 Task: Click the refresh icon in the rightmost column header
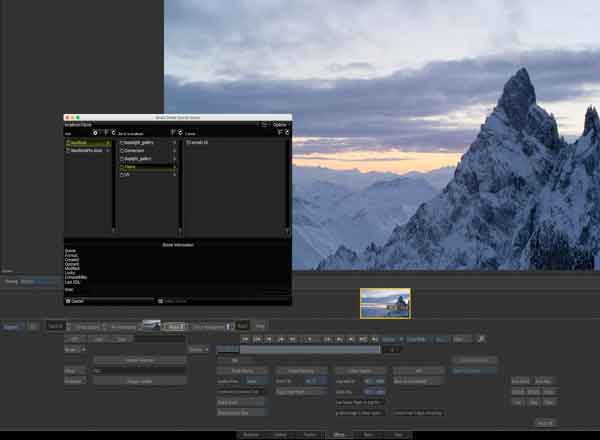(x=287, y=132)
